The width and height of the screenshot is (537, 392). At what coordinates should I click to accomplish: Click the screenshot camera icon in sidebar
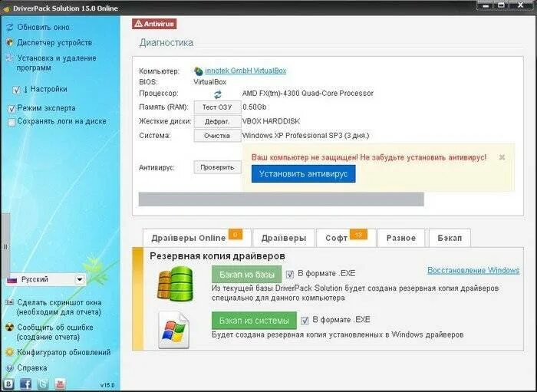coord(9,303)
